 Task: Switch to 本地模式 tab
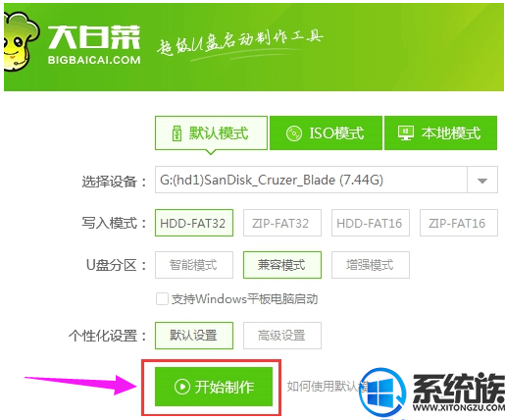click(440, 132)
